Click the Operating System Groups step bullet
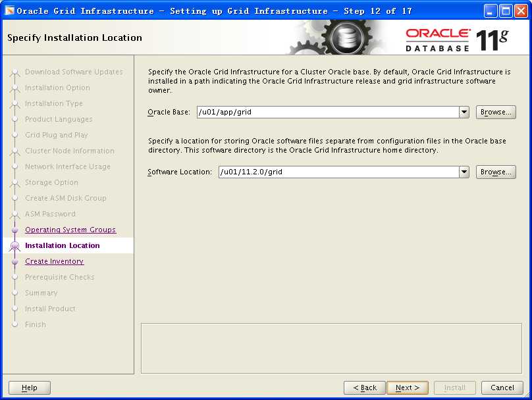Image resolution: width=532 pixels, height=400 pixels. (x=14, y=230)
